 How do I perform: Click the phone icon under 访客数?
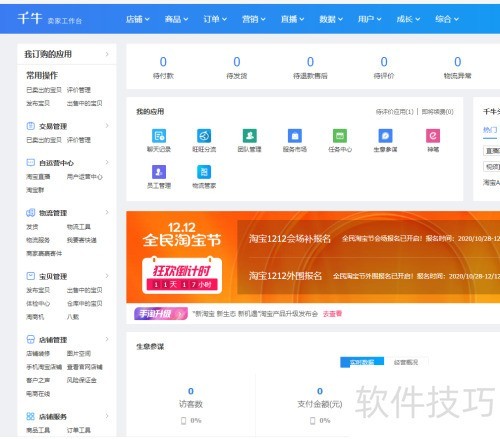183,421
